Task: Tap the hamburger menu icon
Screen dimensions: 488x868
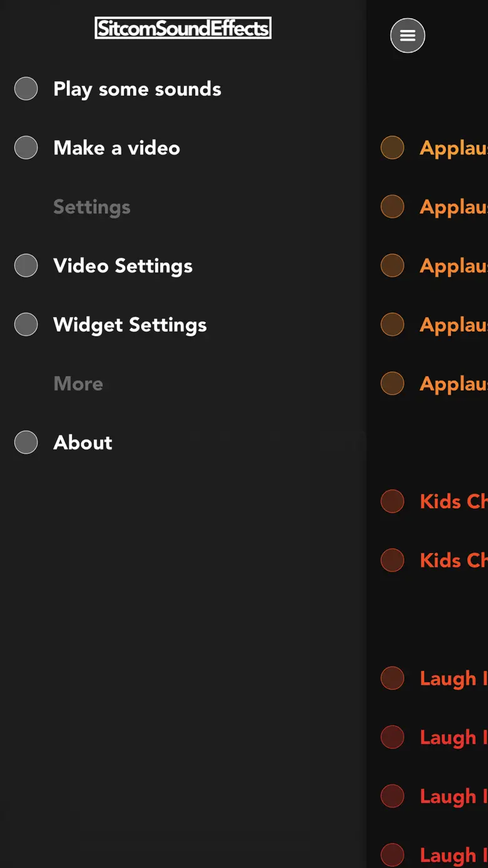Action: pos(407,36)
